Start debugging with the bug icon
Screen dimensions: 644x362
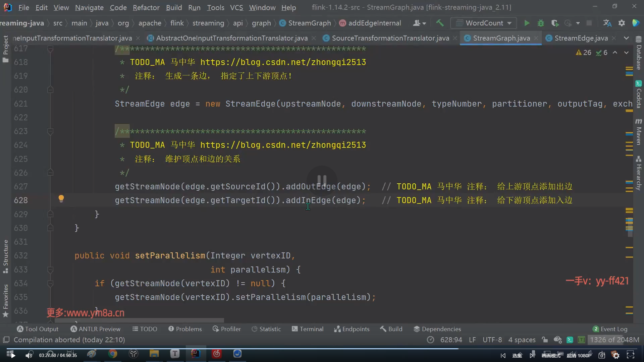[541, 23]
